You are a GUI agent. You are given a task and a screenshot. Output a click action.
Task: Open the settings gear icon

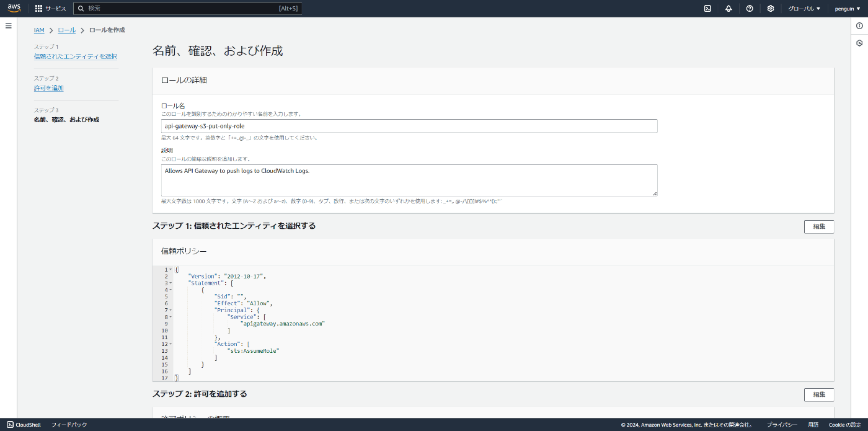point(771,9)
